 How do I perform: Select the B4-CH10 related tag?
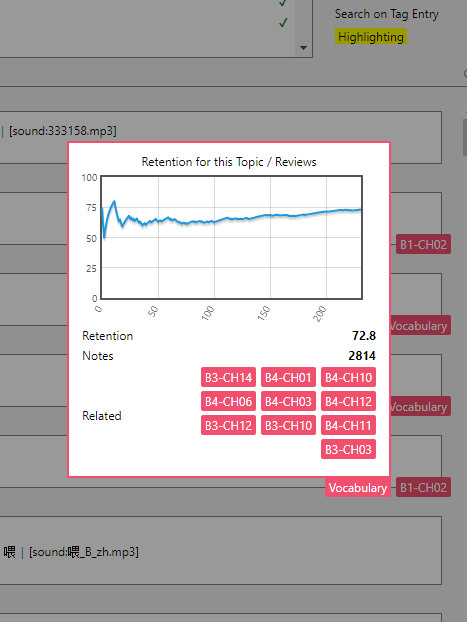click(348, 377)
